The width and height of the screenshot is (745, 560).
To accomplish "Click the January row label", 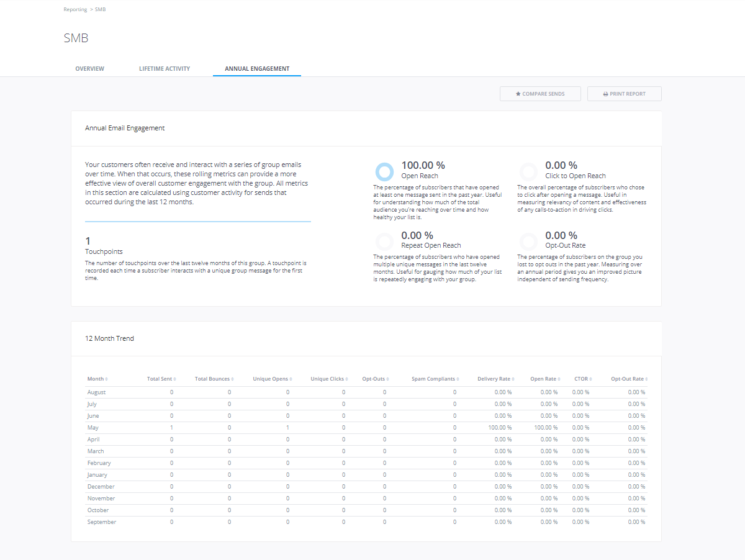I will (97, 475).
